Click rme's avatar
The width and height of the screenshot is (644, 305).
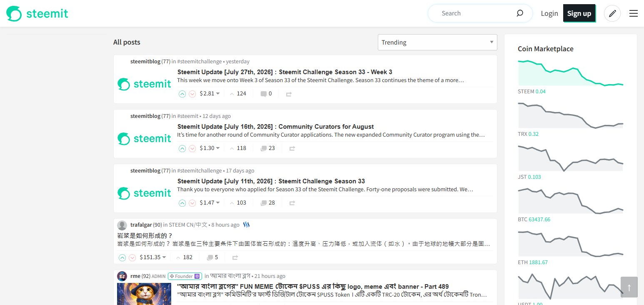[122, 276]
